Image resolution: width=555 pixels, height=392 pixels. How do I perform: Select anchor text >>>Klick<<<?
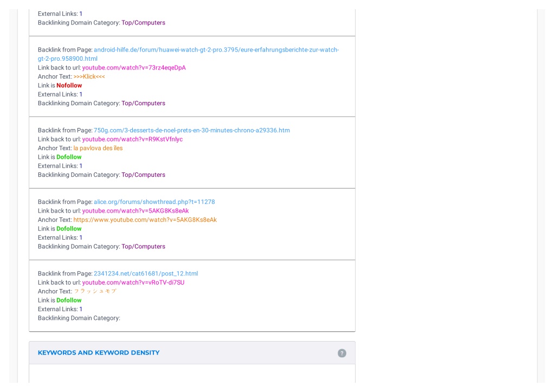point(89,76)
